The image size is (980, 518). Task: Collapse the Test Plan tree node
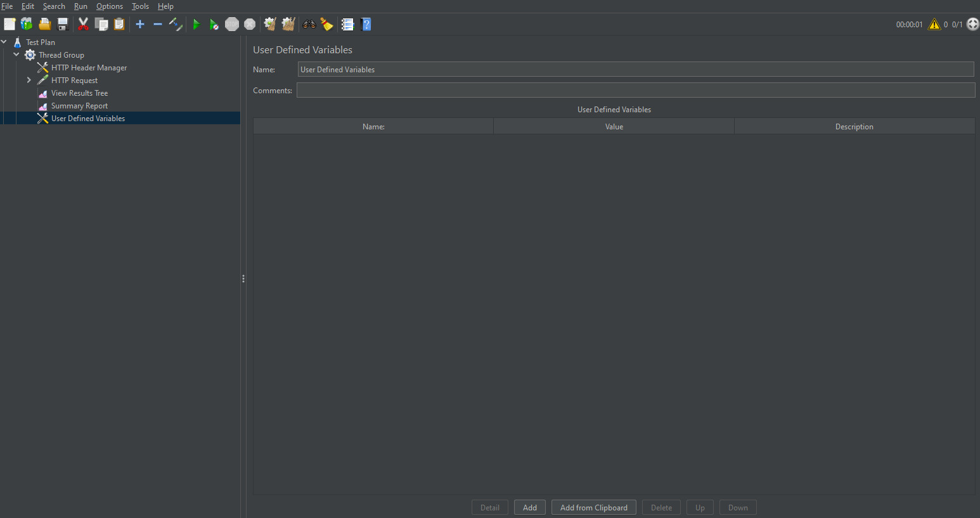4,42
